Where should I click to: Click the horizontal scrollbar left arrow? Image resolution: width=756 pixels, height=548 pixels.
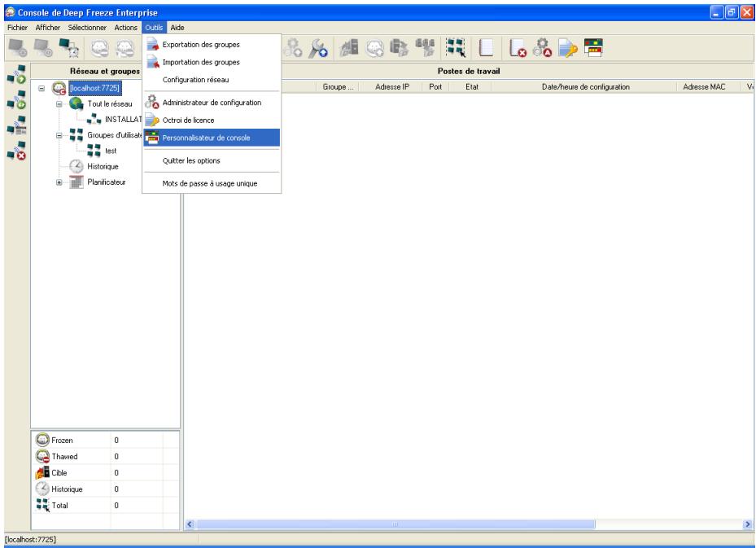coord(190,524)
